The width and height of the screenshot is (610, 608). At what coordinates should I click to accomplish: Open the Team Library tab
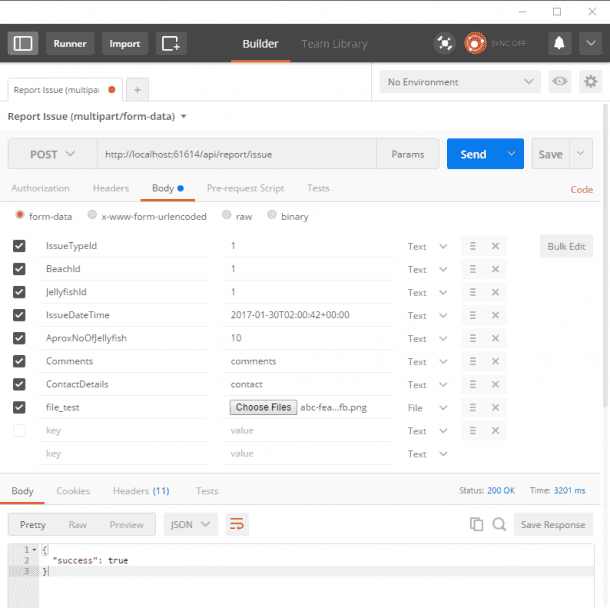pyautogui.click(x=334, y=44)
